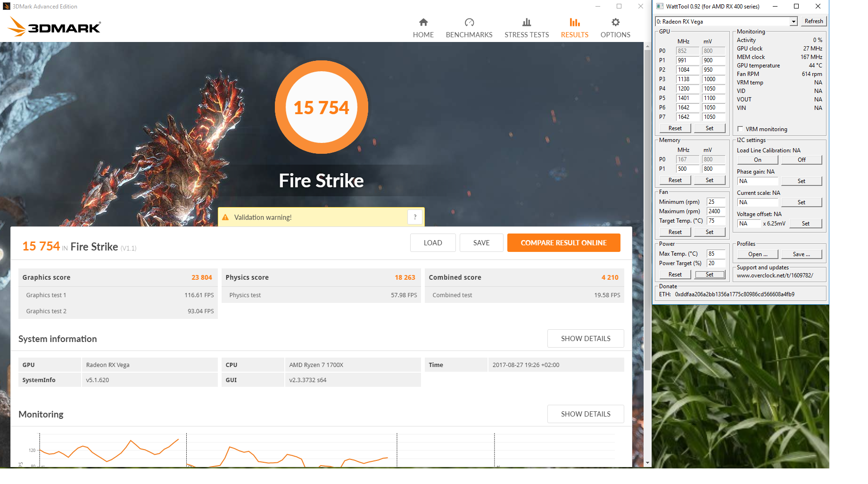This screenshot has height=484, width=868.
Task: Enable the VRM monitoring checkbox
Action: tap(740, 129)
